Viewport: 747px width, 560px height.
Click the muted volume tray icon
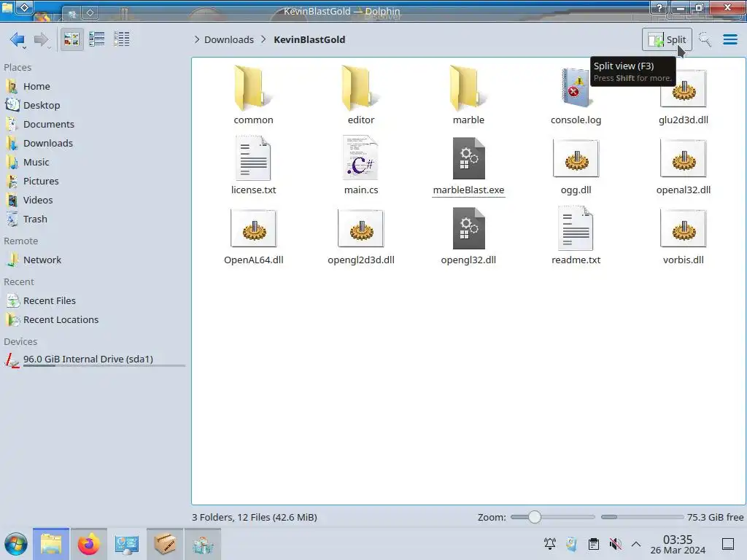(x=616, y=544)
